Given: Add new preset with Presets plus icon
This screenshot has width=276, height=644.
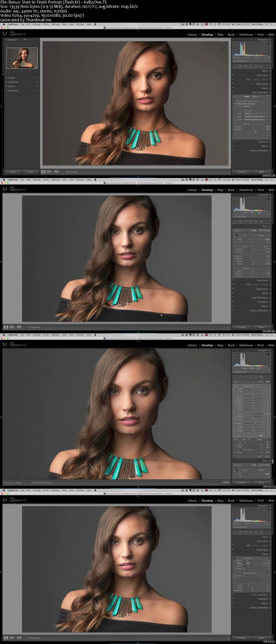Looking at the screenshot, I should (x=37, y=78).
